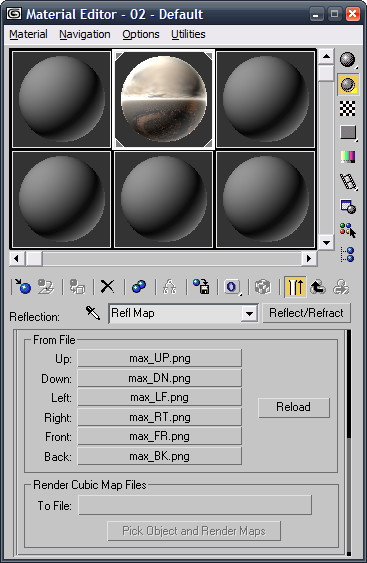
Task: Select the active reflection-mapped sample sphere
Action: click(164, 99)
